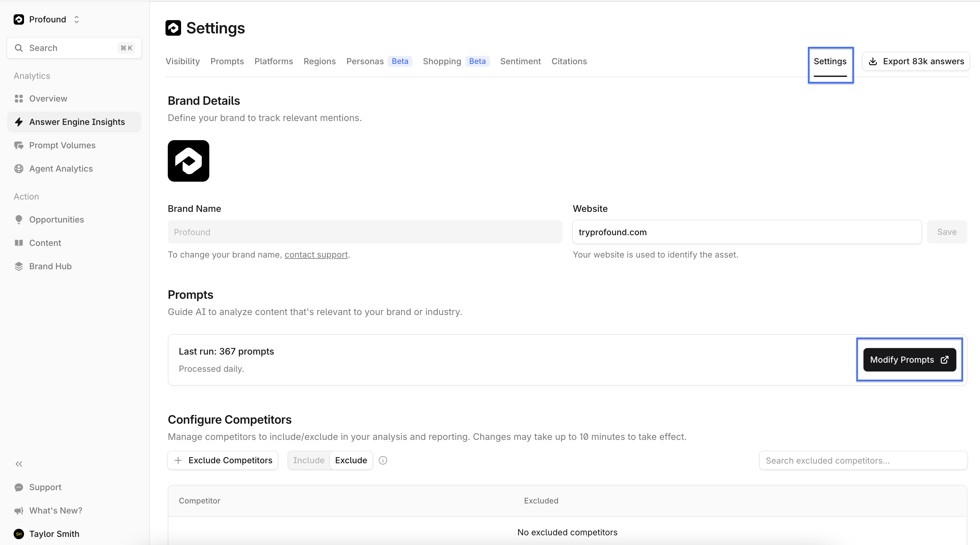Click the Brand Hub layers icon
The height and width of the screenshot is (545, 980).
[18, 266]
